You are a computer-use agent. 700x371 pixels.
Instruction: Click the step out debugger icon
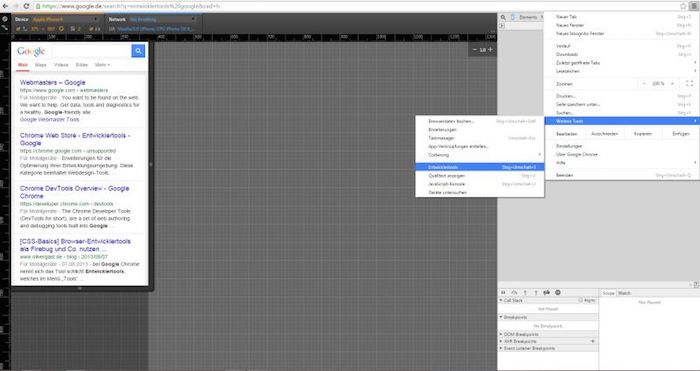click(536, 293)
